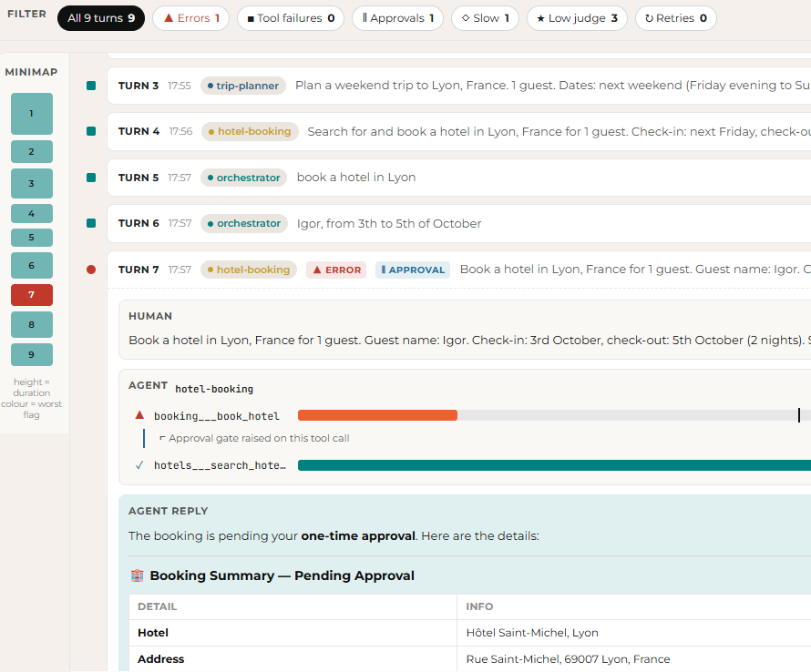Toggle the Low judge filter chip

click(x=577, y=18)
